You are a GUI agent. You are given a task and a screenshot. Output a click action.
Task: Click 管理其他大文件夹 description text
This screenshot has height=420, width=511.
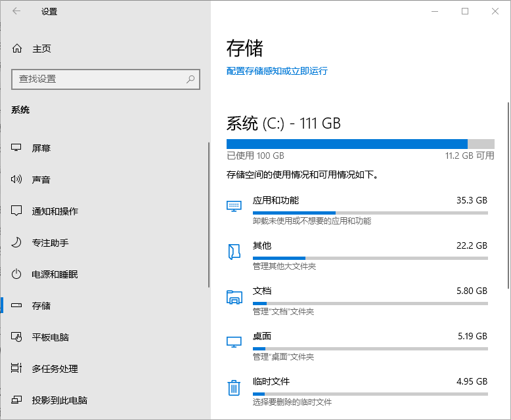[x=284, y=266]
